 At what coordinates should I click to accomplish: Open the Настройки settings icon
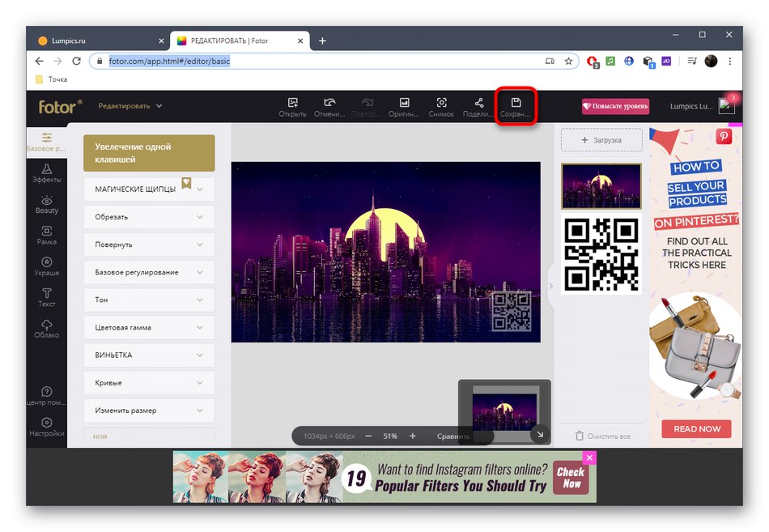(x=47, y=427)
